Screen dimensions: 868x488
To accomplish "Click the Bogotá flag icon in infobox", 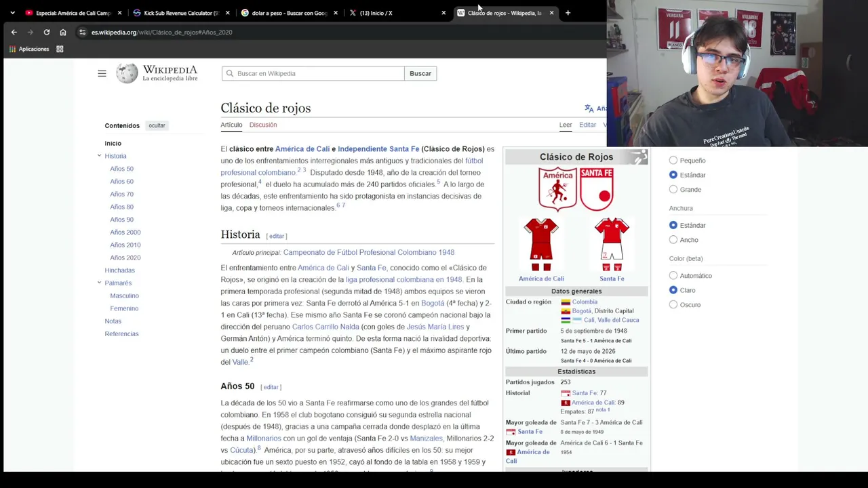I will pos(566,311).
